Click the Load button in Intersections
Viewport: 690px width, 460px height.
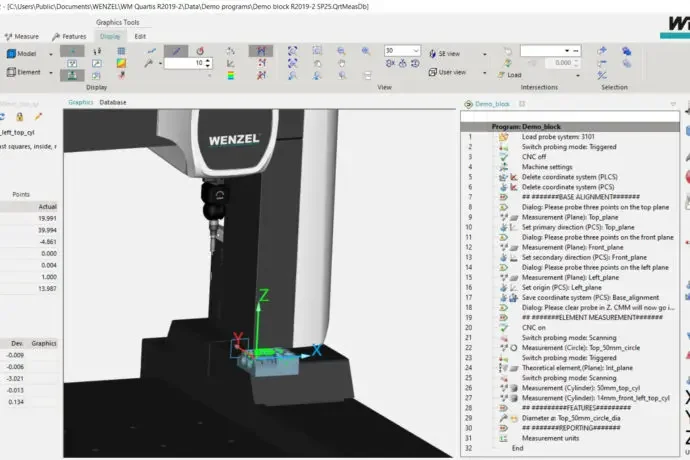pos(510,75)
